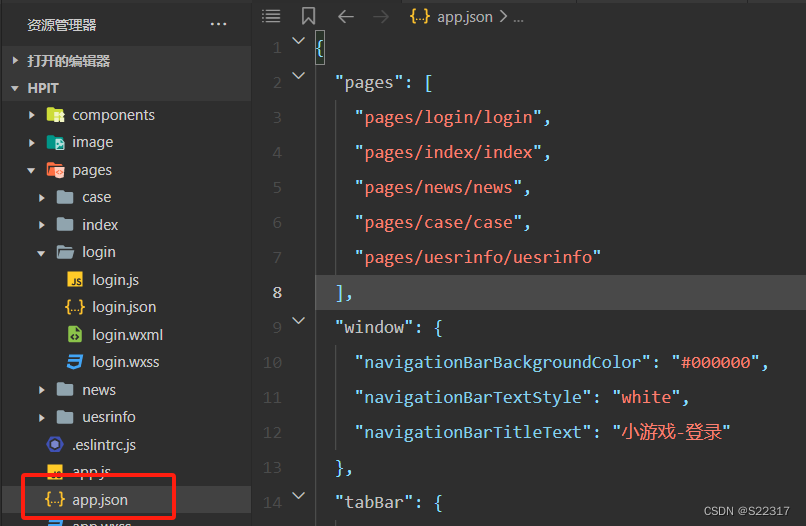
Task: Click the WXML icon of login.wxml
Action: (75, 334)
